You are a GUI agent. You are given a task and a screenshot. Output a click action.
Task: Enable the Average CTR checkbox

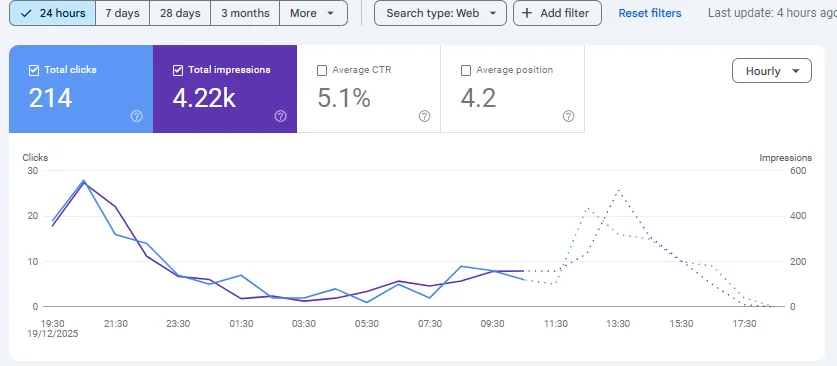[322, 70]
